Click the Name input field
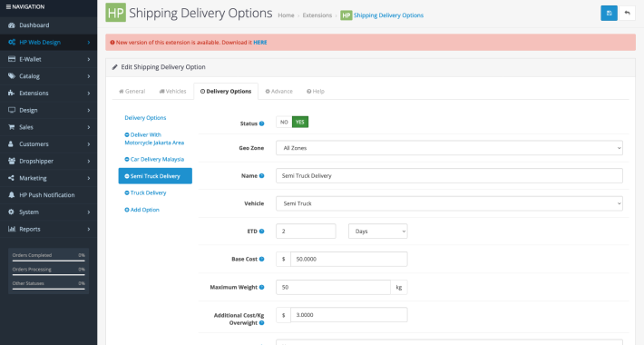This screenshot has height=345, width=644. point(449,175)
